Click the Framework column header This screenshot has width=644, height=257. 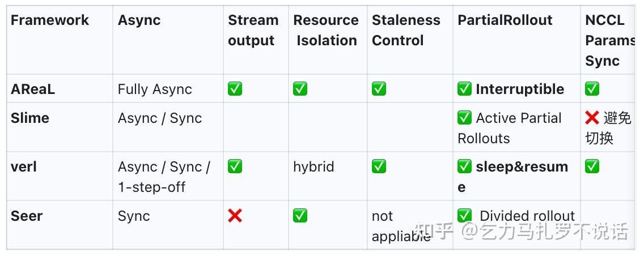50,20
